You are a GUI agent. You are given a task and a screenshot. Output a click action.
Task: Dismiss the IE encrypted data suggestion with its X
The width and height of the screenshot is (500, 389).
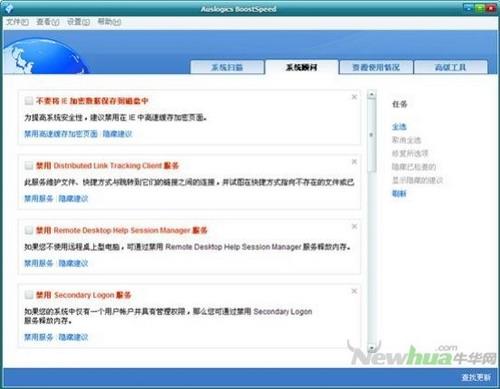point(354,97)
